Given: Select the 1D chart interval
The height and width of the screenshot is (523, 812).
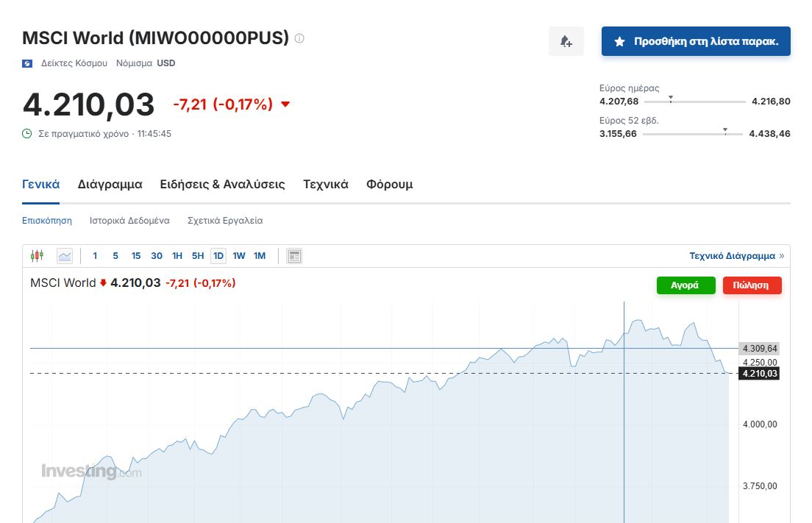Looking at the screenshot, I should pyautogui.click(x=218, y=256).
